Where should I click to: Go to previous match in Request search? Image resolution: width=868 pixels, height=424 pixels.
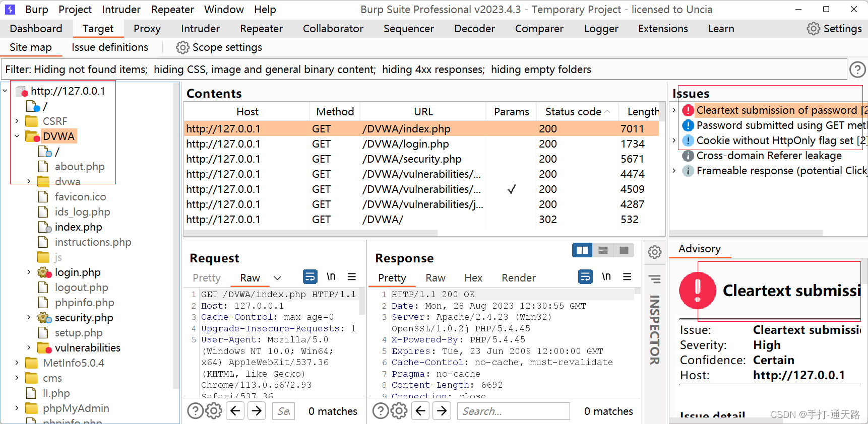pyautogui.click(x=235, y=411)
